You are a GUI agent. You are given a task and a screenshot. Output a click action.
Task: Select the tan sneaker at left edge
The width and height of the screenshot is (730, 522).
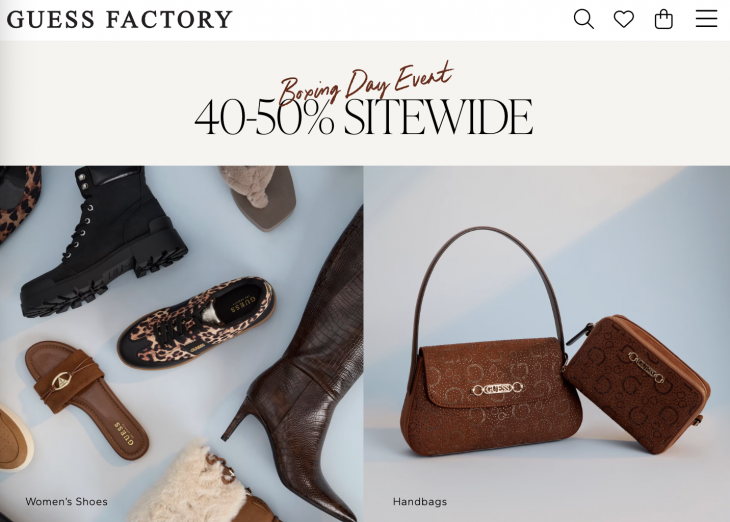[x=15, y=438]
